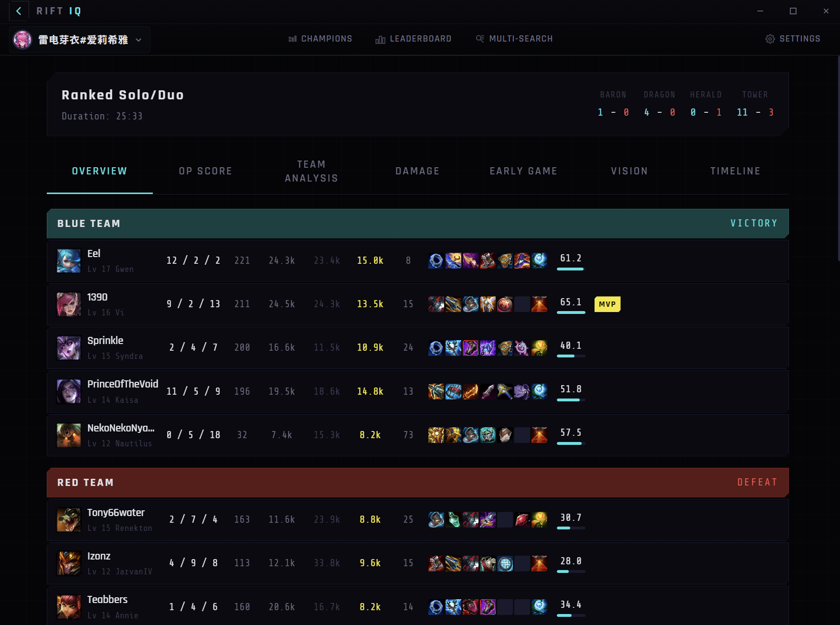Open Settings via the gear icon

(x=769, y=39)
